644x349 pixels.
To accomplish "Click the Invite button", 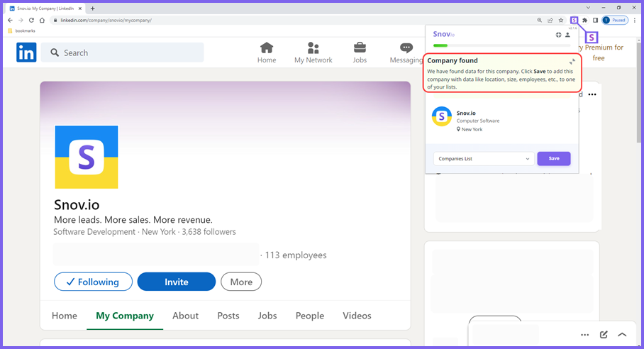I will [x=177, y=282].
